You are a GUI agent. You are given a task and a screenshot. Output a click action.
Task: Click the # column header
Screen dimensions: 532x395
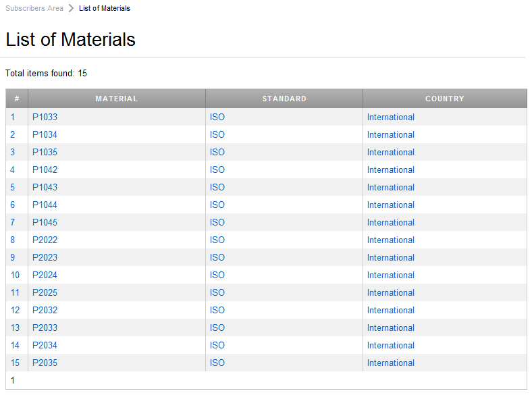pos(17,99)
